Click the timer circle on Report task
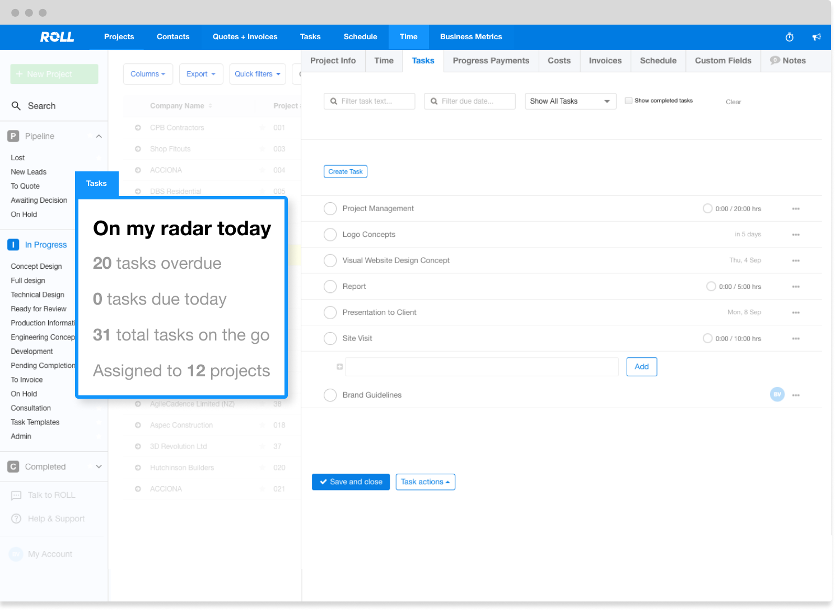The height and width of the screenshot is (616, 840). (x=711, y=287)
